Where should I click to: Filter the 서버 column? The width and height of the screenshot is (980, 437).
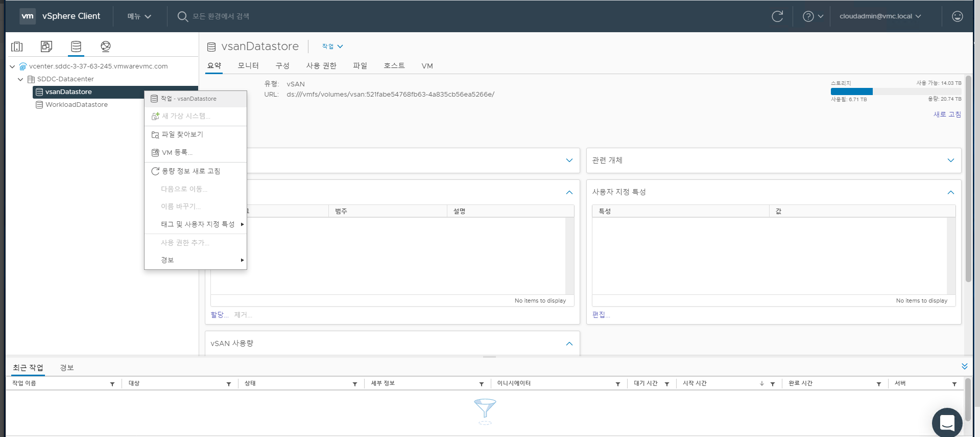pyautogui.click(x=954, y=384)
